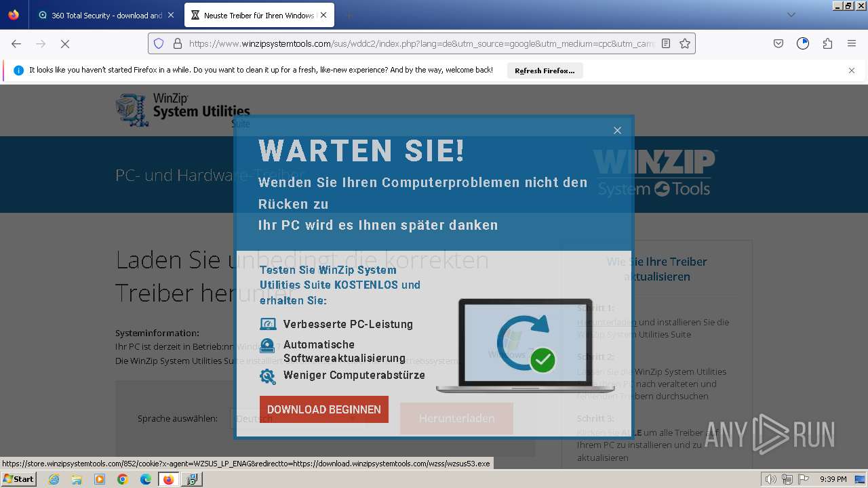Click the Refresh Firefox... button
This screenshot has width=868, height=488.
point(545,70)
